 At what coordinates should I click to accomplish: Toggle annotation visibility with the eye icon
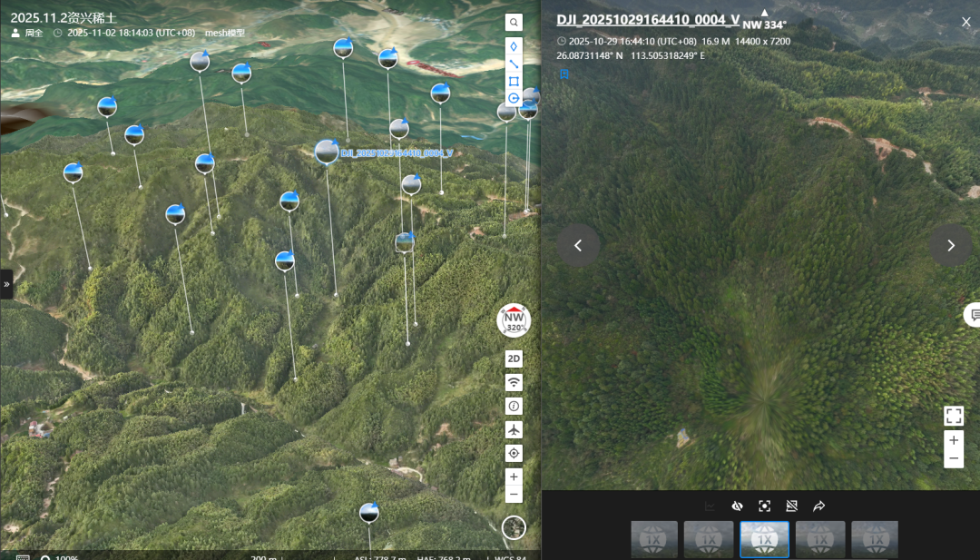click(737, 506)
